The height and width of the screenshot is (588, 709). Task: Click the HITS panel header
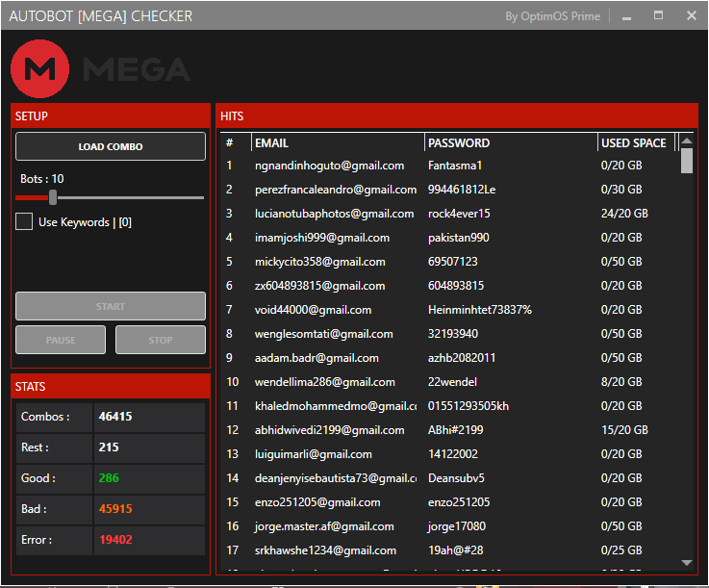457,115
